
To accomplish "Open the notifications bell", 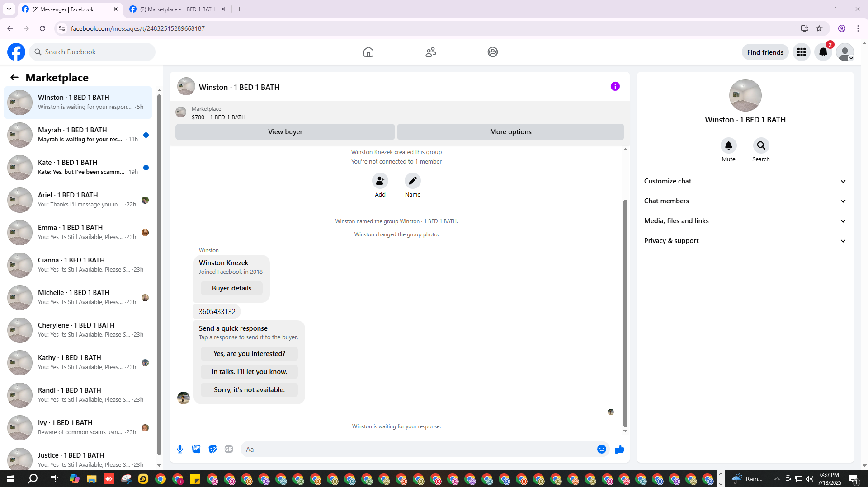I will point(823,52).
